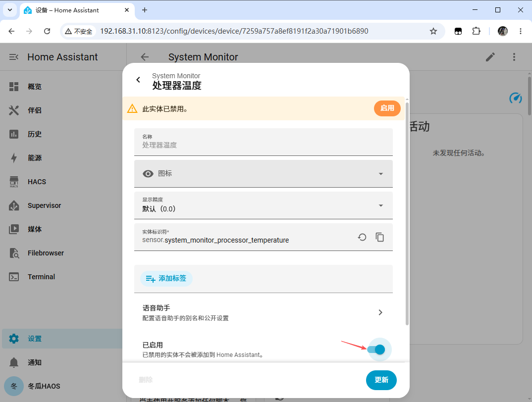
Task: Open the Terminal icon in sidebar
Action: click(14, 277)
